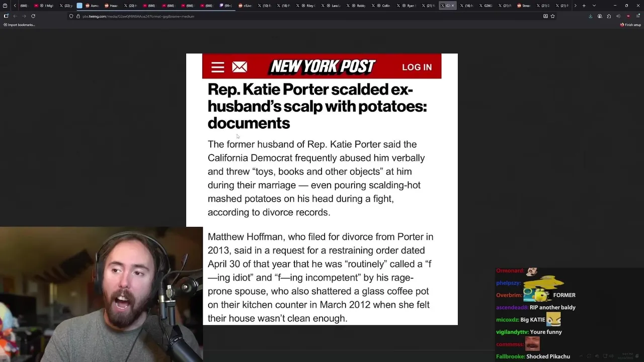Reload the current page
Image resolution: width=644 pixels, height=362 pixels.
pos(33,16)
